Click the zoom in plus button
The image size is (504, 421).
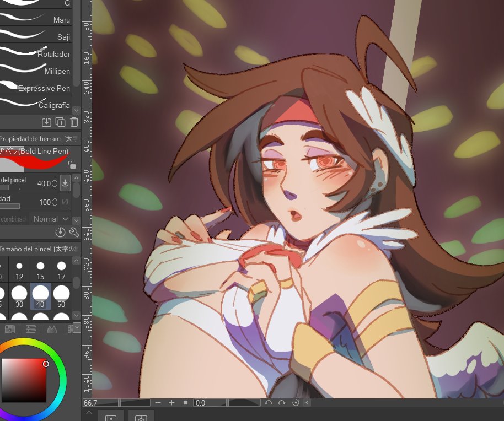pos(171,403)
